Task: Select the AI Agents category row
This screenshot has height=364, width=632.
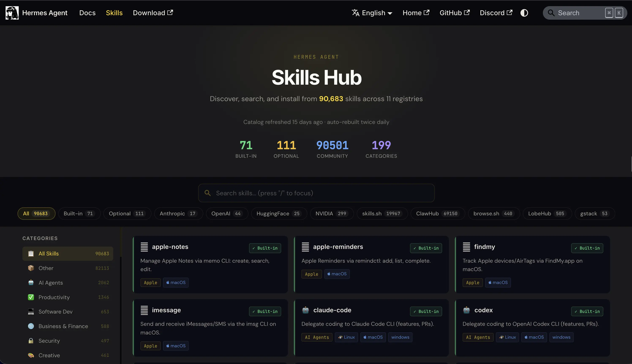Action: 68,283
